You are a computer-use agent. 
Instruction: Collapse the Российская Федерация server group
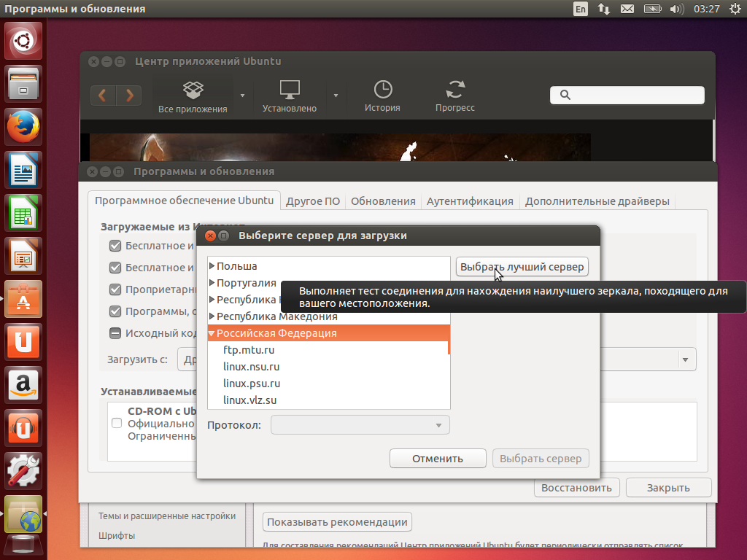[212, 332]
